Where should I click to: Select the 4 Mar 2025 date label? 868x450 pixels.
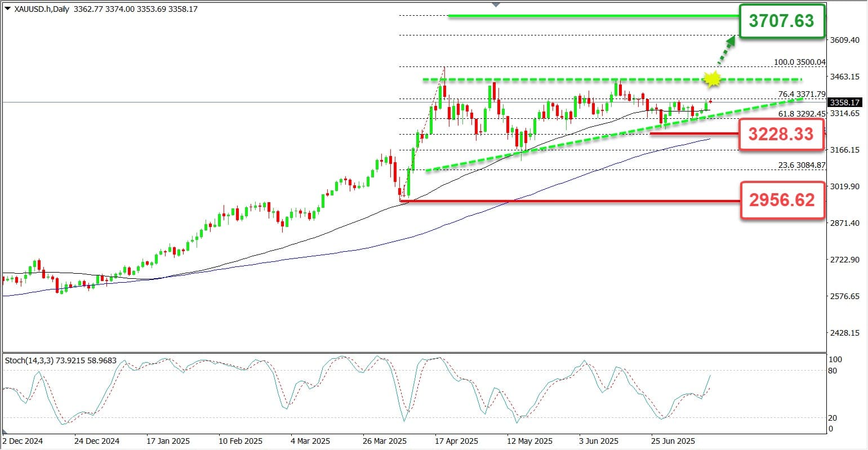[x=310, y=441]
